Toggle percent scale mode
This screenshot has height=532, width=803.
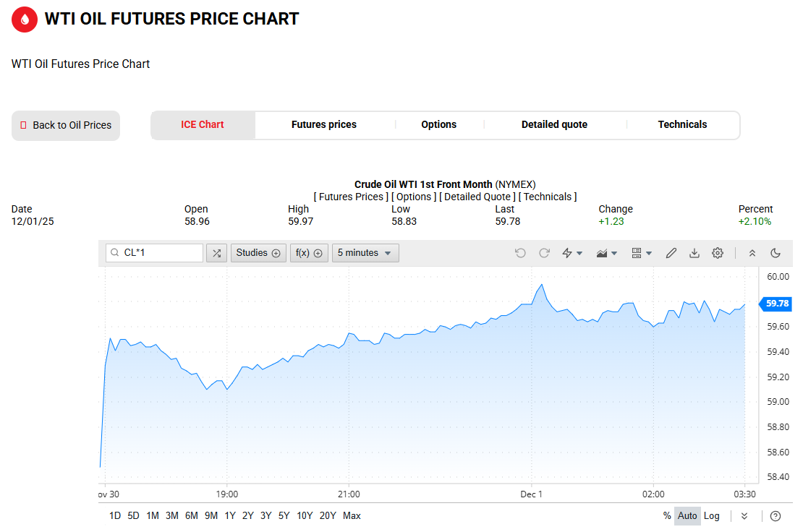point(666,516)
